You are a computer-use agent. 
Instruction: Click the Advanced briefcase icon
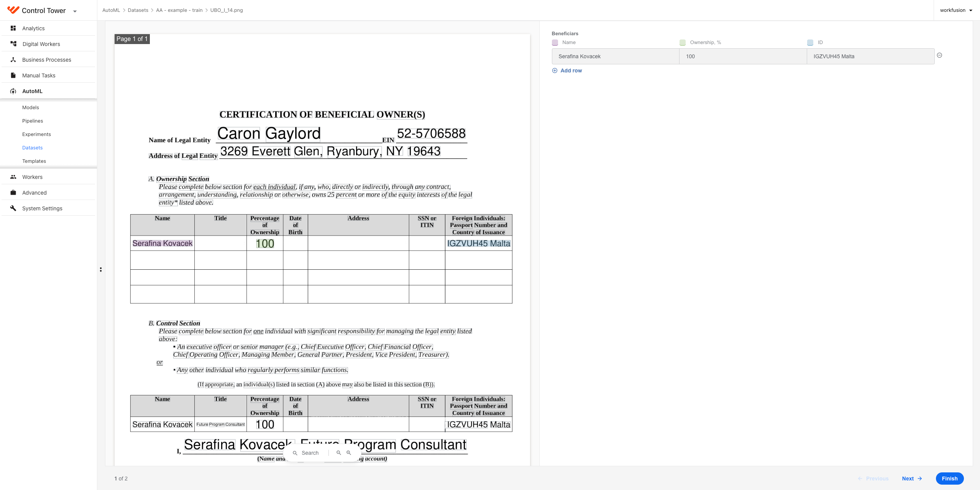pos(13,192)
